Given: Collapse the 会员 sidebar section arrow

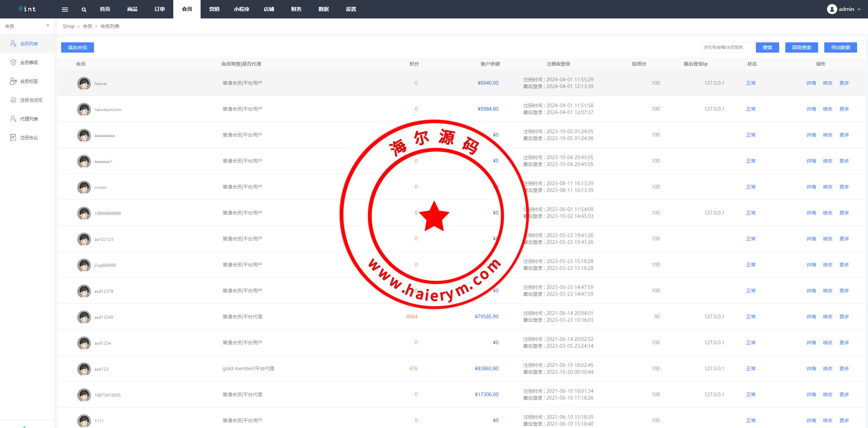Looking at the screenshot, I should tap(48, 26).
